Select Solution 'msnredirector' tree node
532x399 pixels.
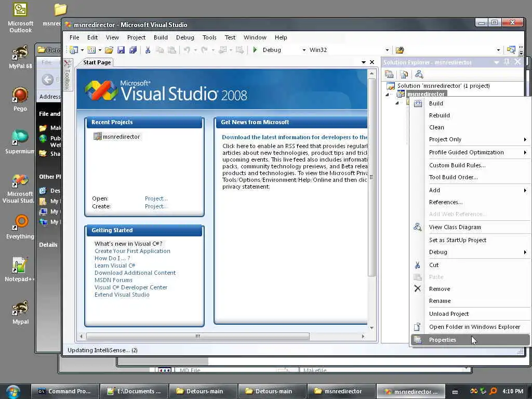(444, 86)
